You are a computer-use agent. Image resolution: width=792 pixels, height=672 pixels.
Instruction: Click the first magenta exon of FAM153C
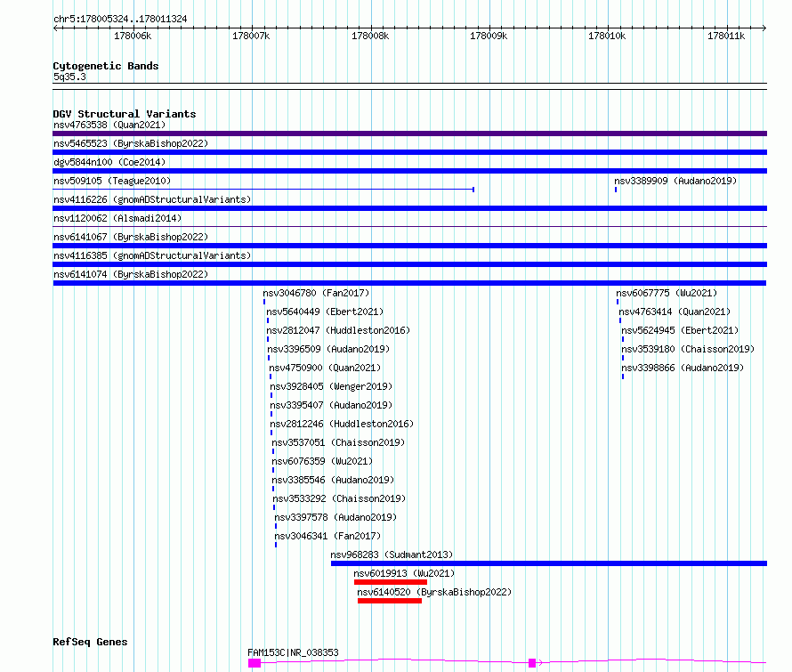click(255, 663)
